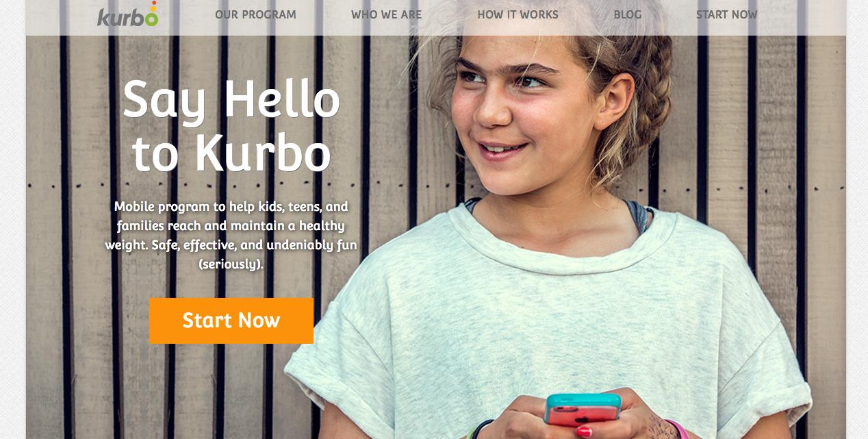Click the turquoise phone in the girl's hands
The height and width of the screenshot is (439, 868).
[583, 409]
